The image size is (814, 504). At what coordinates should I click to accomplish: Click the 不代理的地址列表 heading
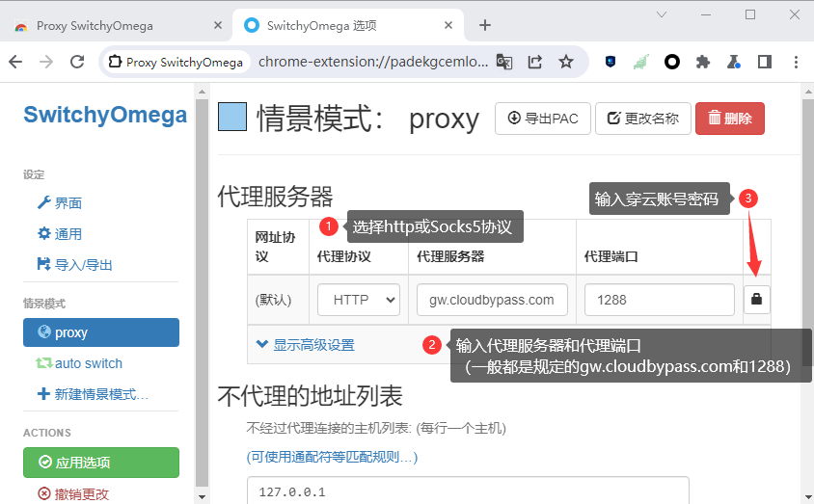(x=310, y=396)
